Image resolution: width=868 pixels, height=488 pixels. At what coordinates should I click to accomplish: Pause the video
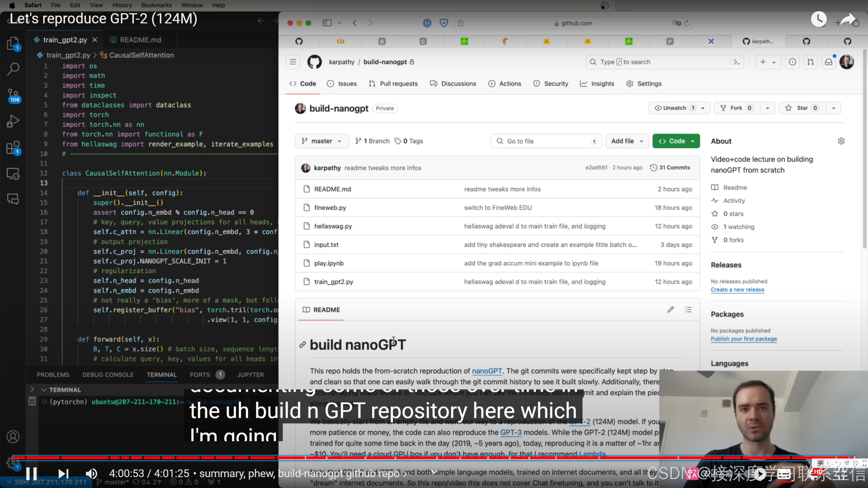[x=31, y=473]
